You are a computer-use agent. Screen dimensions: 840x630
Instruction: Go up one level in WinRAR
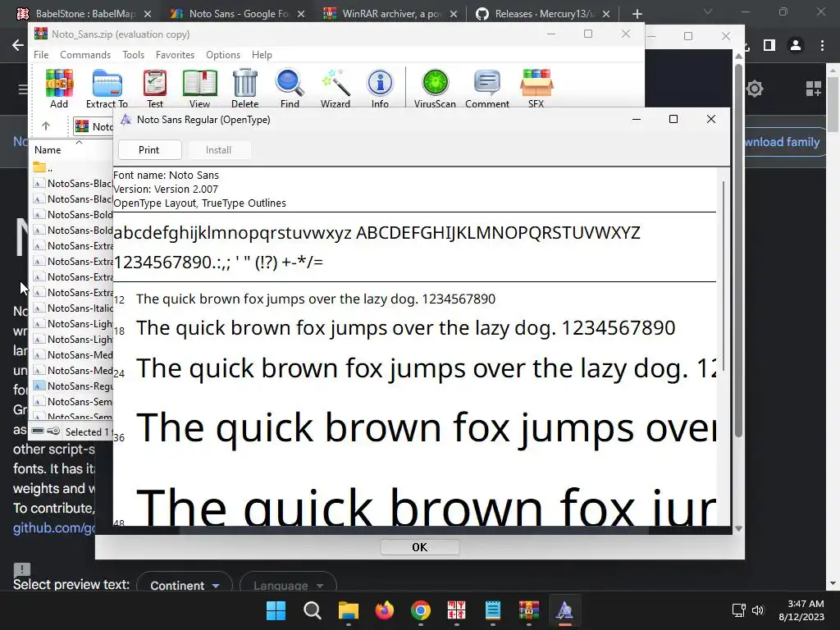pos(46,126)
